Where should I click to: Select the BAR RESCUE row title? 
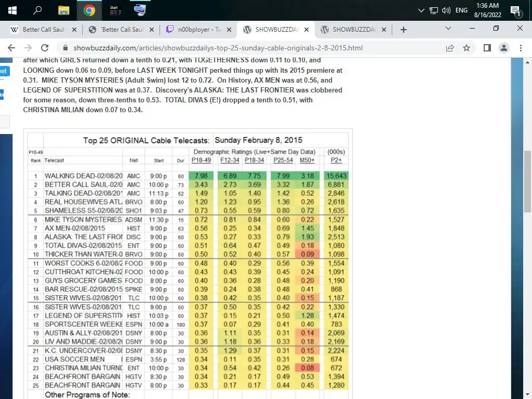click(84, 289)
